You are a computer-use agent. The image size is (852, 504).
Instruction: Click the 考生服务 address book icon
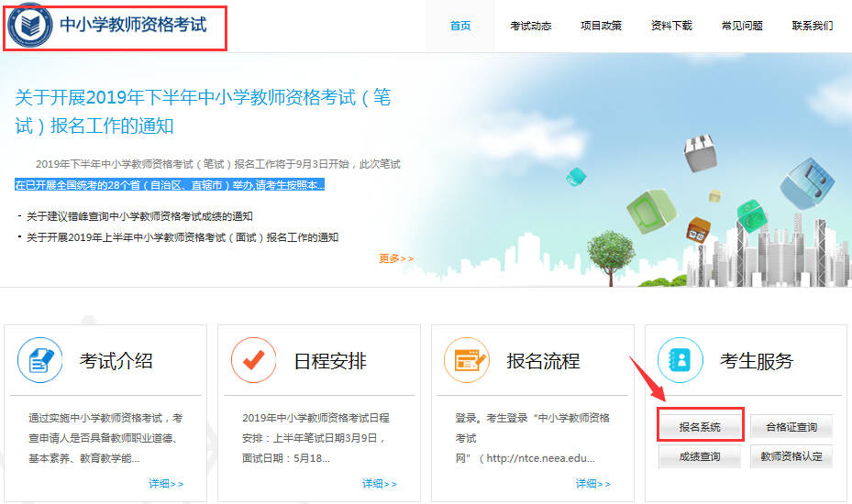point(680,360)
